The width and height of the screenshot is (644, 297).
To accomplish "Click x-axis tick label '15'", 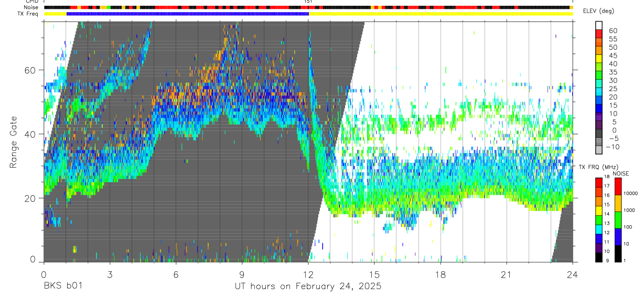I will tap(374, 274).
